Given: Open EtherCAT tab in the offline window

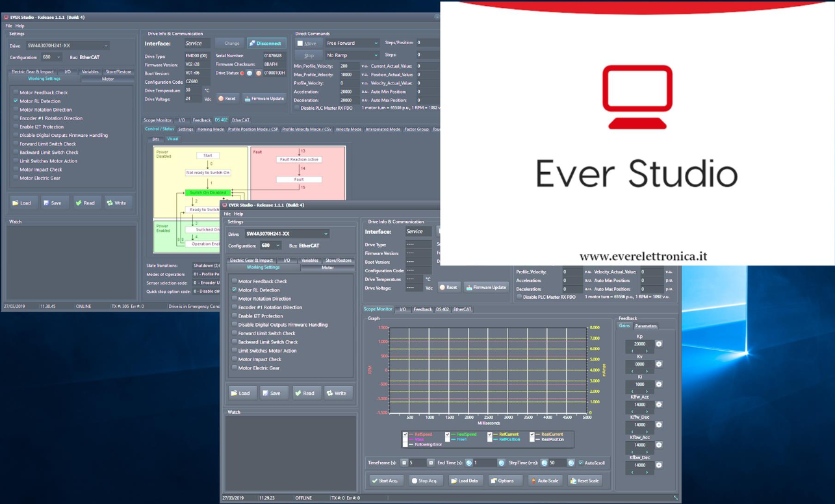Looking at the screenshot, I should [x=462, y=309].
